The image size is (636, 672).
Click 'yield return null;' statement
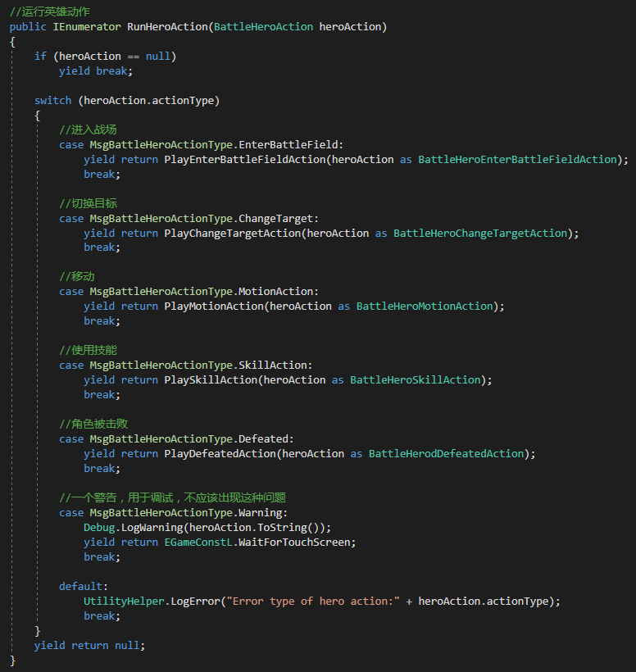89,646
